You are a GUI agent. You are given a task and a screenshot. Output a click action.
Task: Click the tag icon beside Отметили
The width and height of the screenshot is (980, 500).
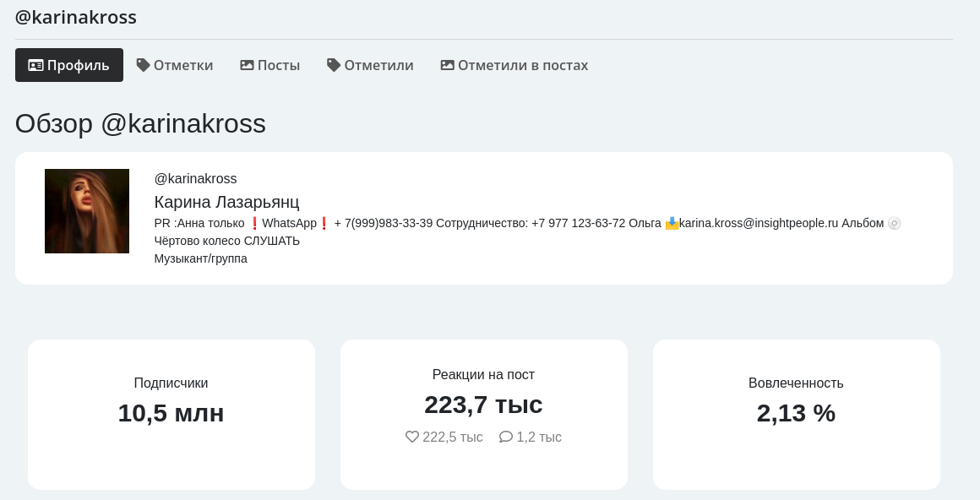tap(334, 65)
